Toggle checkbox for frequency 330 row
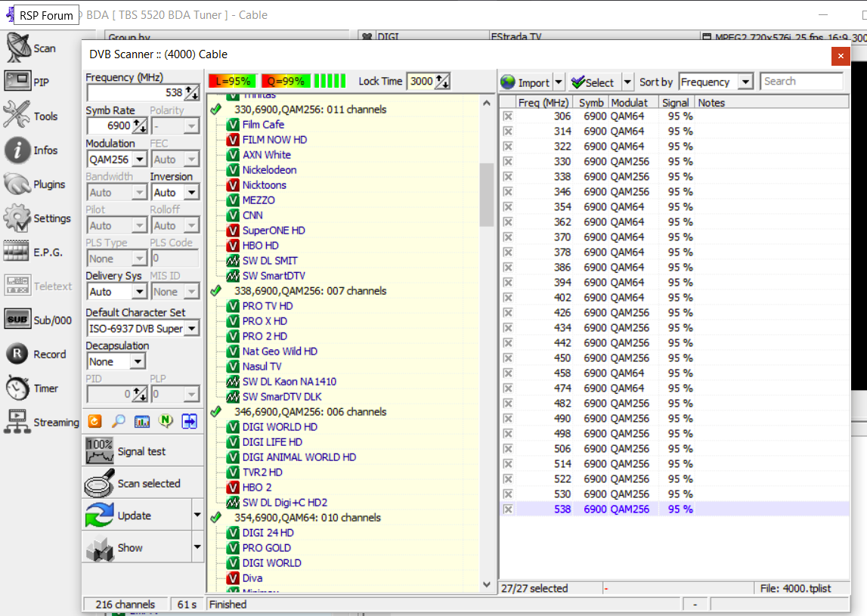 tap(508, 162)
